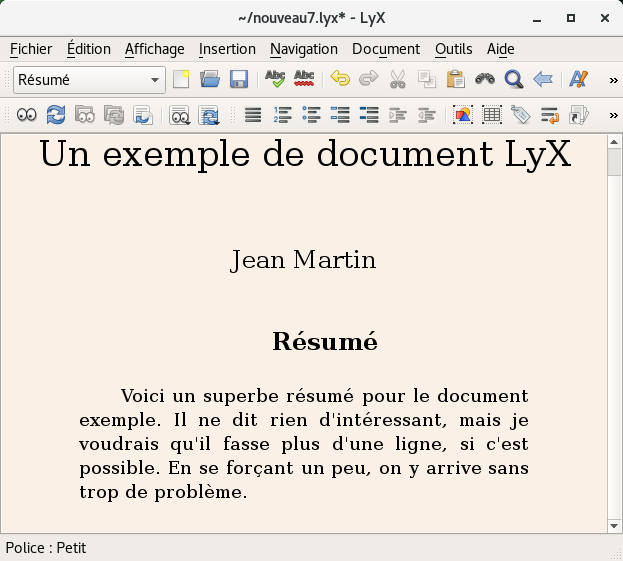Expand the top toolbar overflow chevron
Image resolution: width=623 pixels, height=561 pixels.
tap(613, 80)
